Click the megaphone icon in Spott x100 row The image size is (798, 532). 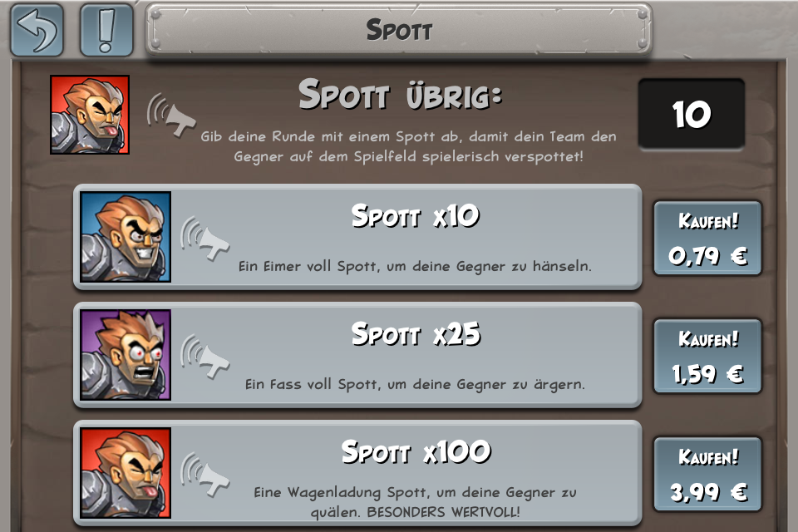[204, 475]
